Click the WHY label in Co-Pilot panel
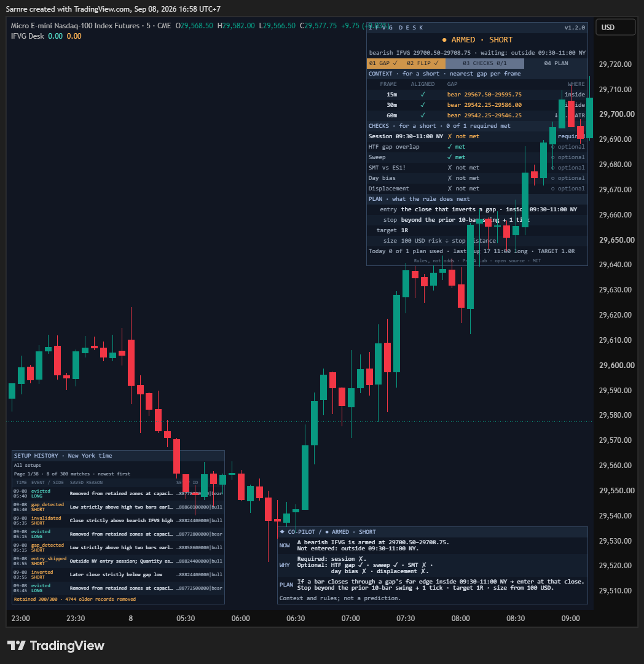Image resolution: width=644 pixels, height=664 pixels. tap(285, 565)
